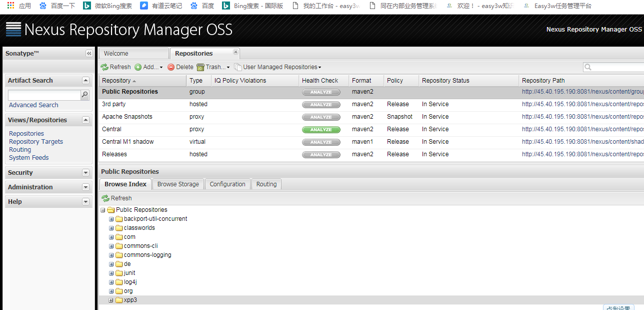Collapse the Public Repositories root node
The height and width of the screenshot is (310, 644).
(x=103, y=210)
